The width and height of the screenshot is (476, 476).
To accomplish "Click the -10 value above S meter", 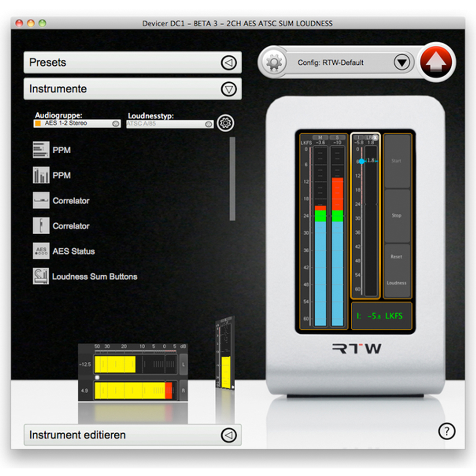I will click(337, 142).
